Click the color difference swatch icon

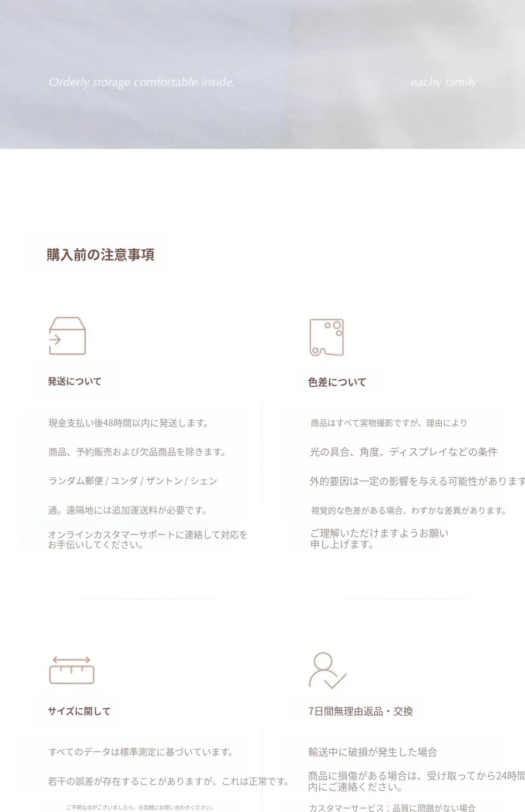click(326, 337)
